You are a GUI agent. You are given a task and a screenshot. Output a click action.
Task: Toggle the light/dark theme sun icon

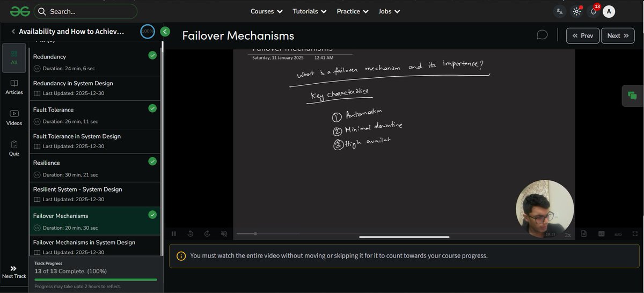(x=576, y=11)
